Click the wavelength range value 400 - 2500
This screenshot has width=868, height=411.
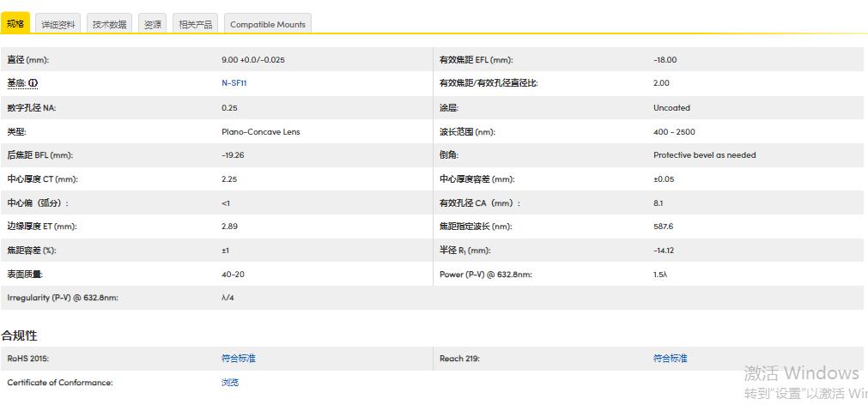pyautogui.click(x=674, y=132)
